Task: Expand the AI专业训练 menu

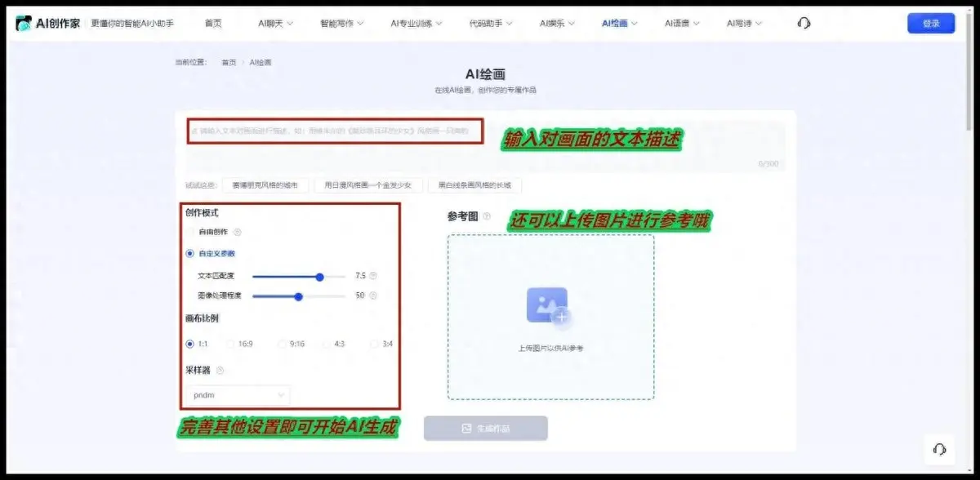Action: point(416,24)
